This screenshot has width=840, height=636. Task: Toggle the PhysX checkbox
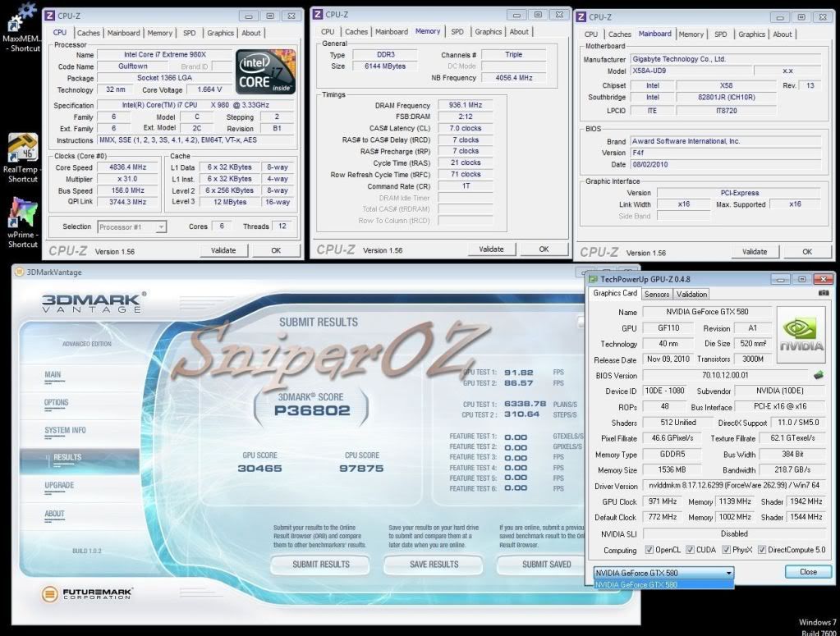[x=726, y=550]
